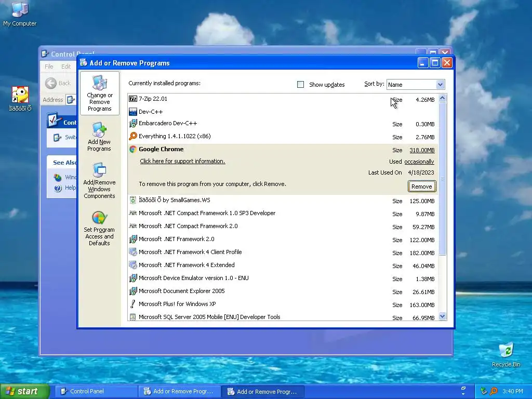
Task: Click .NET Framework 4 Client Profile icon
Action: [x=133, y=252]
